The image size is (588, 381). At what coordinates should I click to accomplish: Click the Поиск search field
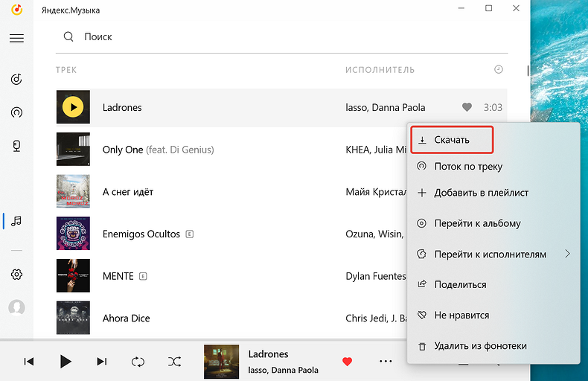[x=283, y=36]
